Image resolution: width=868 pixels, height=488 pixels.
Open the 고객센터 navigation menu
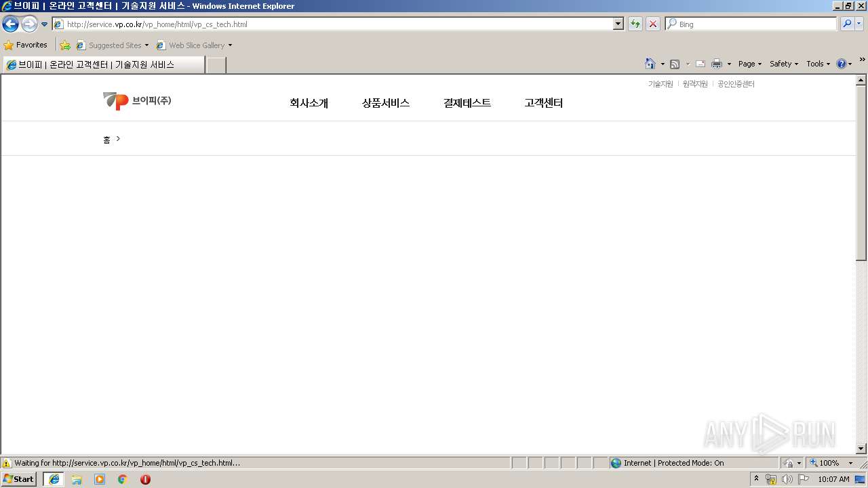coord(543,103)
